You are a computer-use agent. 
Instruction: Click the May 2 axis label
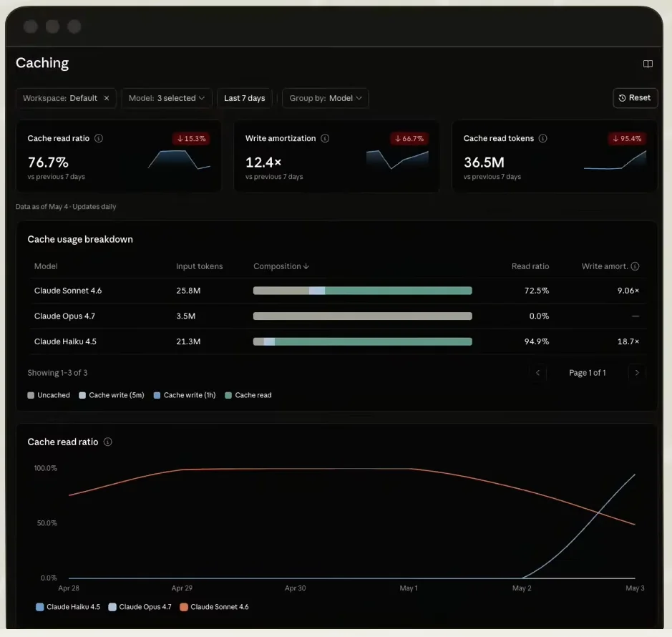coord(522,588)
